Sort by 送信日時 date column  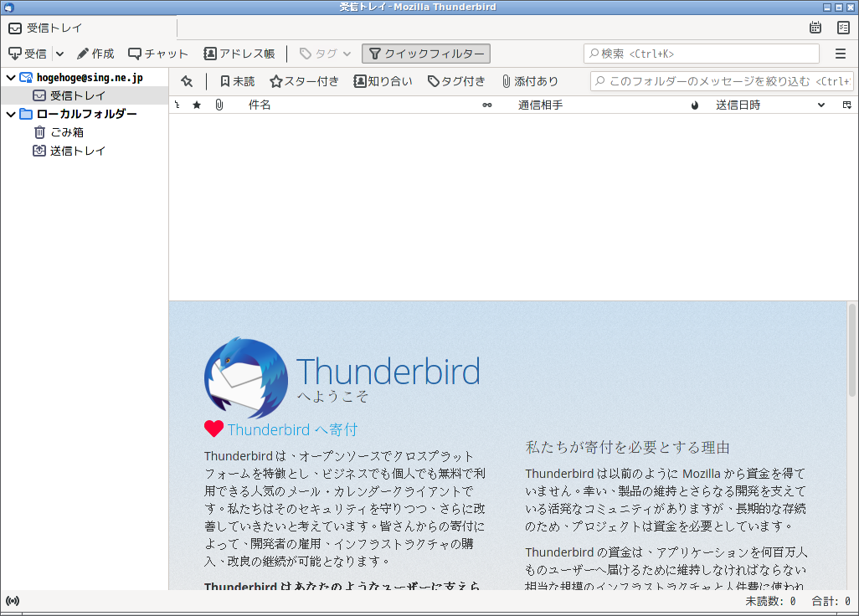(738, 105)
